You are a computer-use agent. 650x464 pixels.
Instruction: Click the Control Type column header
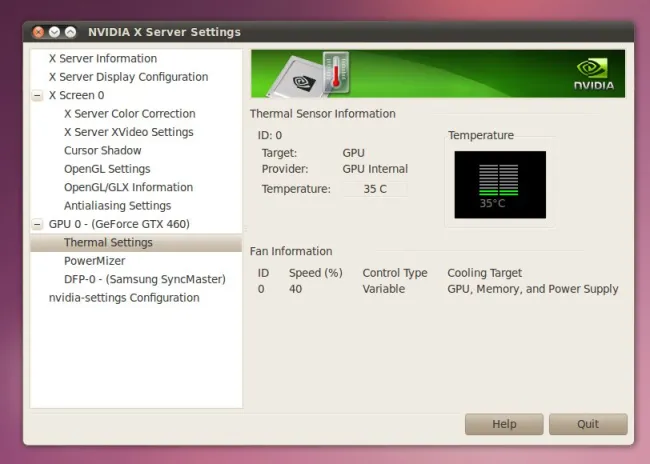point(395,273)
